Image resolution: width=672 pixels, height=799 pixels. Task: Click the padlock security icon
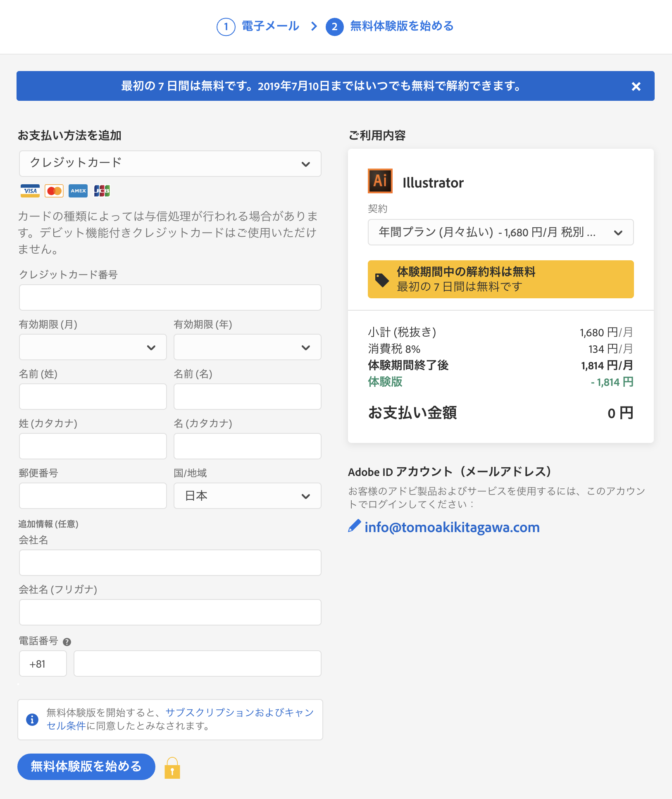coord(172,768)
